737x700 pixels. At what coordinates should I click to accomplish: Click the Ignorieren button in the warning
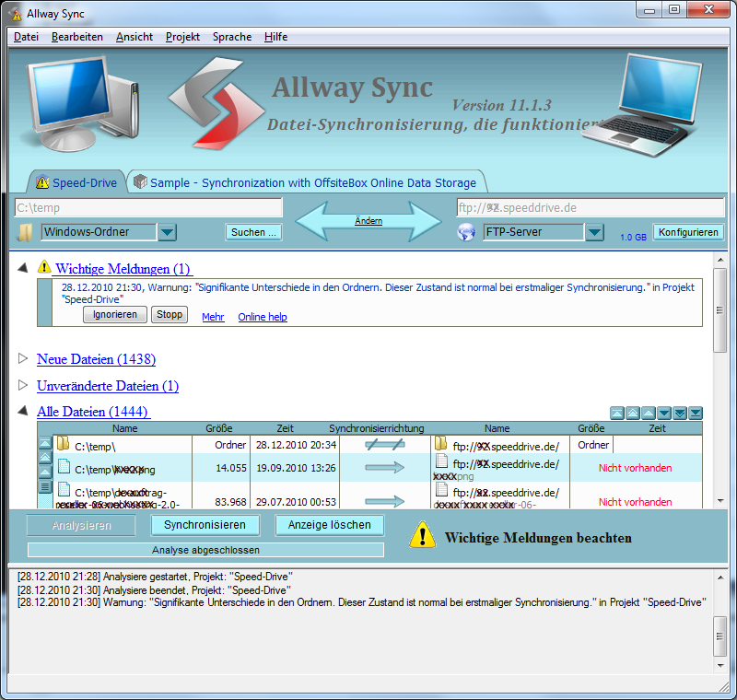click(x=115, y=315)
